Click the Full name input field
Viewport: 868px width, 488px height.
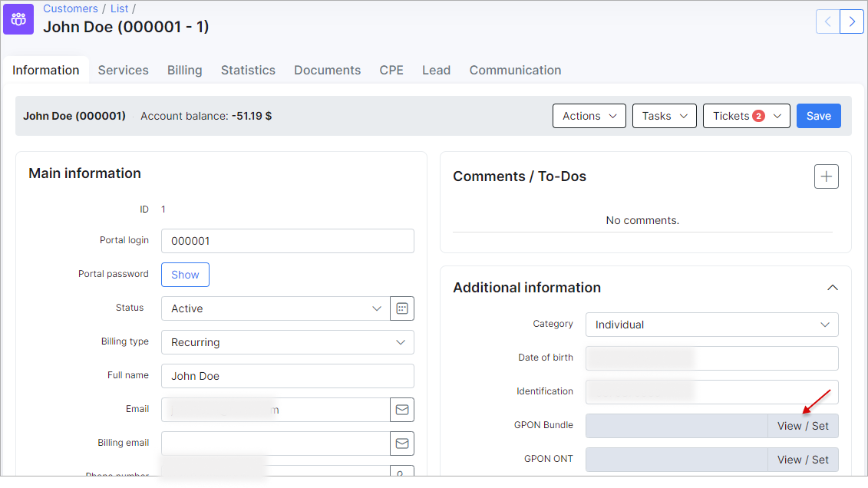(288, 376)
